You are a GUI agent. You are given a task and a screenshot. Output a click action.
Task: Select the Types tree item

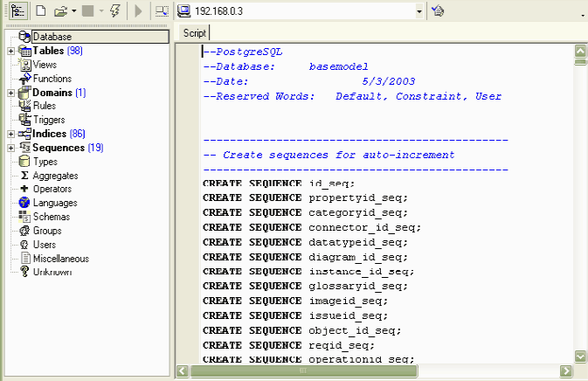click(x=45, y=162)
